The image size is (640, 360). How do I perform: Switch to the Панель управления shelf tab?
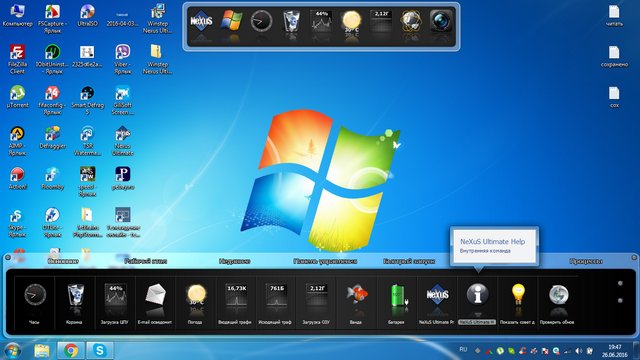pyautogui.click(x=325, y=261)
